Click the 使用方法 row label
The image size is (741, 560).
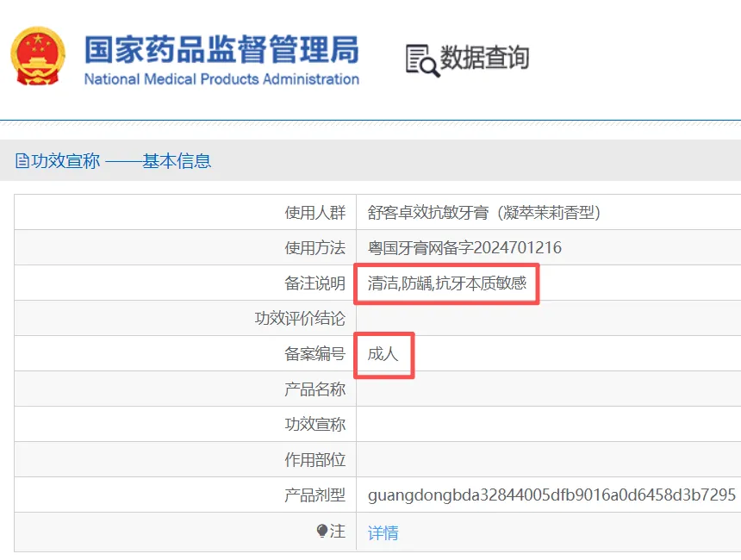pos(315,247)
